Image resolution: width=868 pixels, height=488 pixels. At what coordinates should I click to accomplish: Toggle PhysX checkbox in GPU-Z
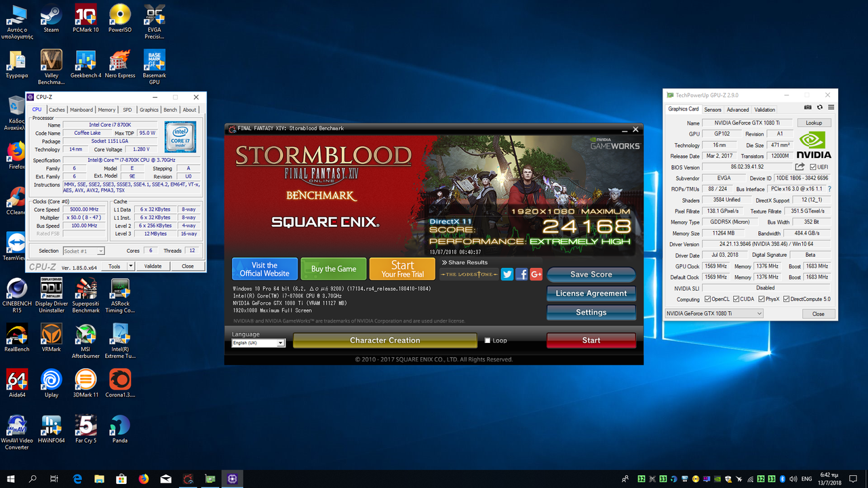pos(761,299)
